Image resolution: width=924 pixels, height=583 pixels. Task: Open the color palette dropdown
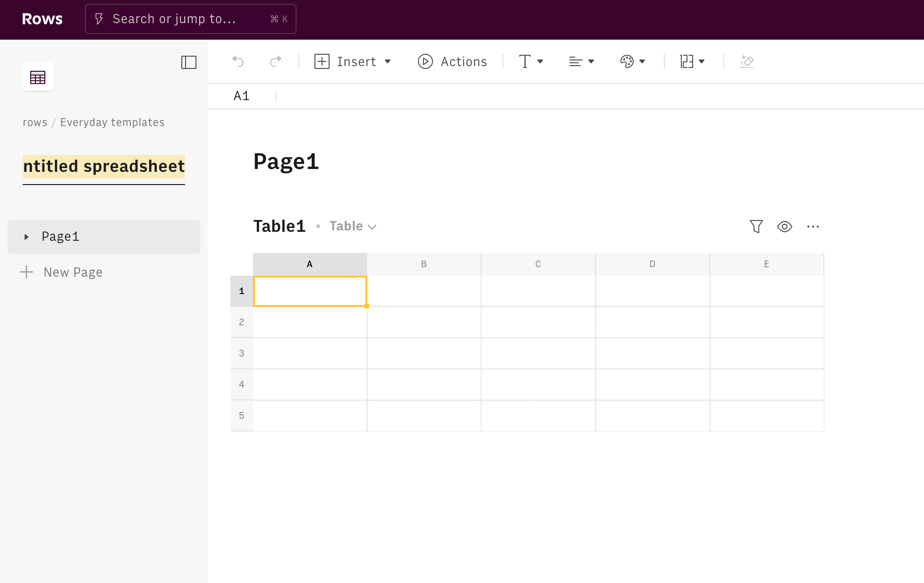pyautogui.click(x=632, y=61)
